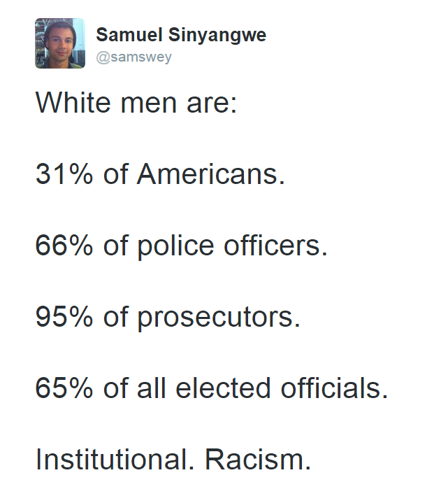Image resolution: width=448 pixels, height=503 pixels.
Task: Select the '65%' figure
Action: pyautogui.click(x=64, y=388)
